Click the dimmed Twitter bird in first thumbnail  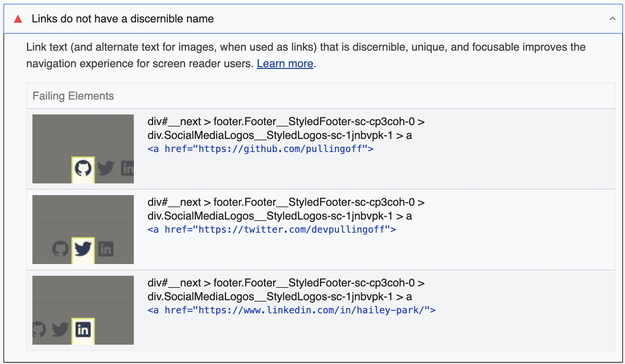pos(106,168)
